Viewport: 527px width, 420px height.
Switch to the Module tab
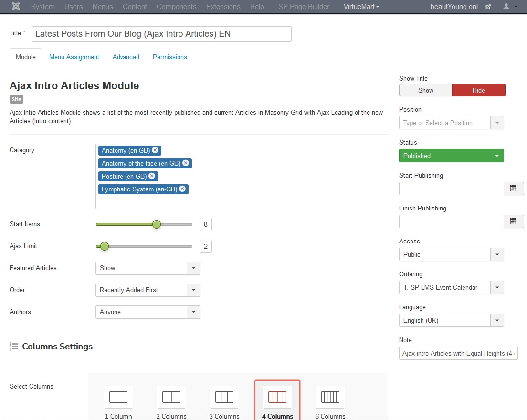[x=26, y=57]
